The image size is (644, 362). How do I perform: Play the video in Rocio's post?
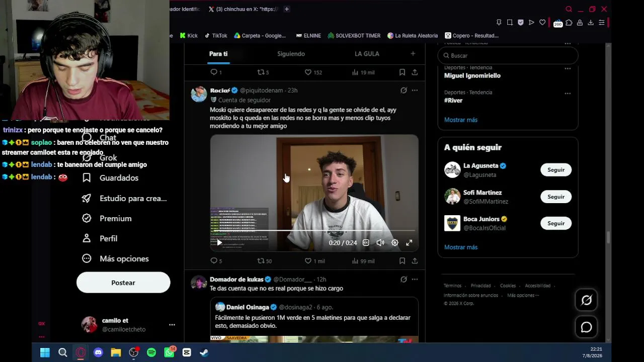point(219,243)
